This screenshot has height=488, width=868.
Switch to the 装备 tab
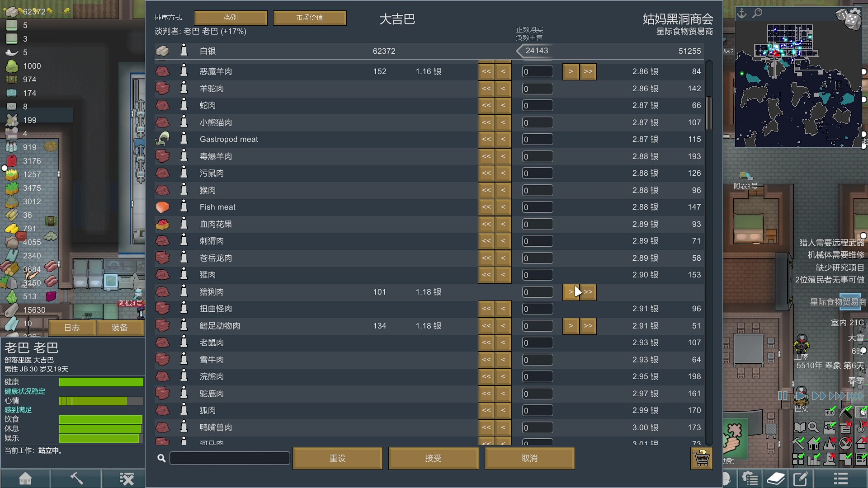[120, 327]
